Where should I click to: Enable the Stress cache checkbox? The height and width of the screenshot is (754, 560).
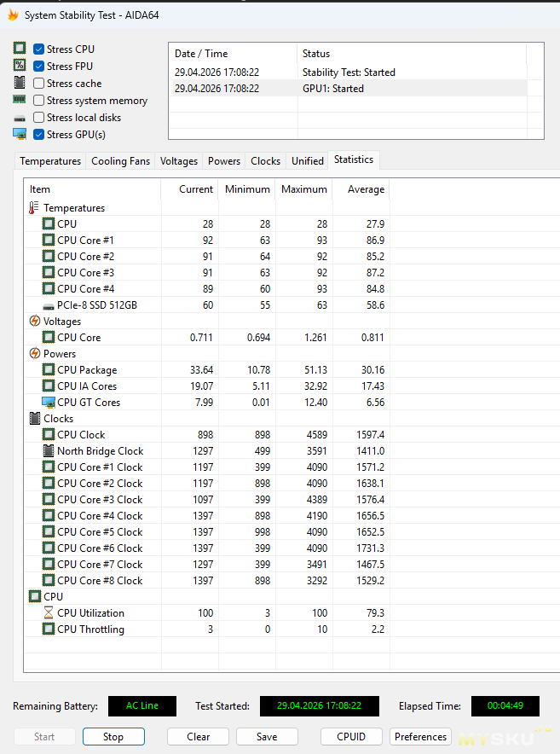coord(39,84)
